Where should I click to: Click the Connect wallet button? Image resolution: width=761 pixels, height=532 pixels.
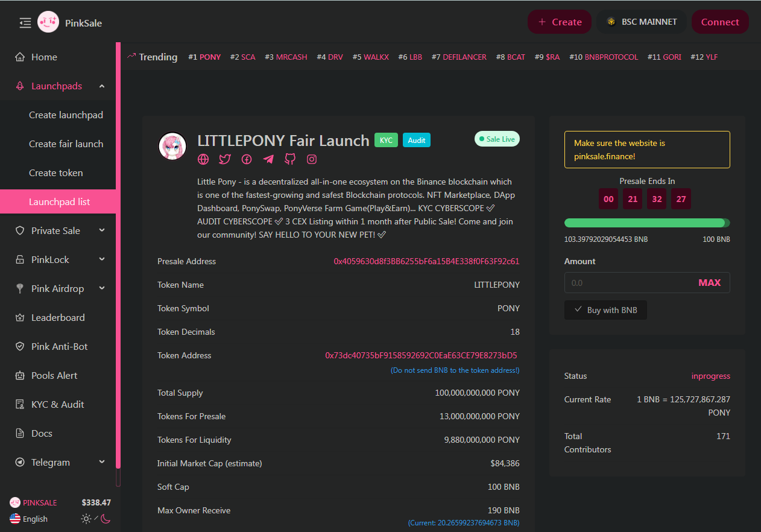tap(720, 22)
